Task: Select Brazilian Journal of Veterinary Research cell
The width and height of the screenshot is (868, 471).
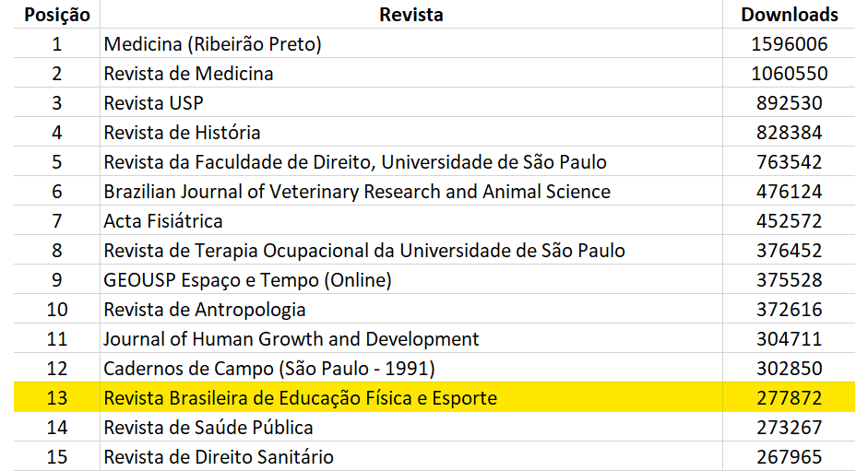Action: pos(411,191)
